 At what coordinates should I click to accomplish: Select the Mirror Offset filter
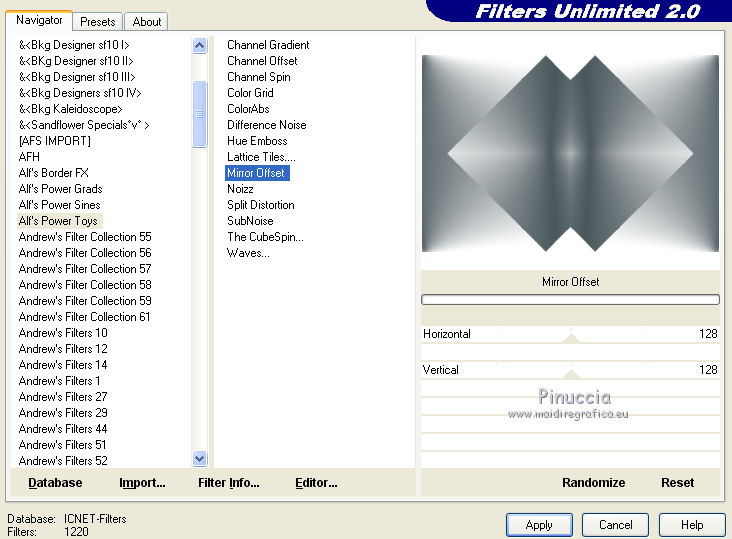coord(257,173)
